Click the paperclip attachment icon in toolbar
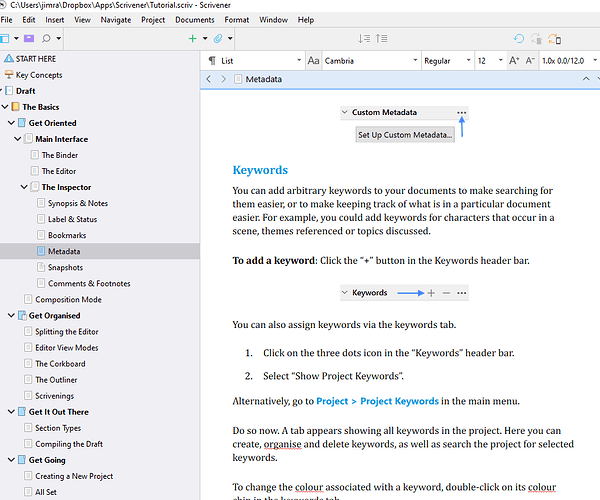The width and height of the screenshot is (600, 500). click(x=217, y=38)
